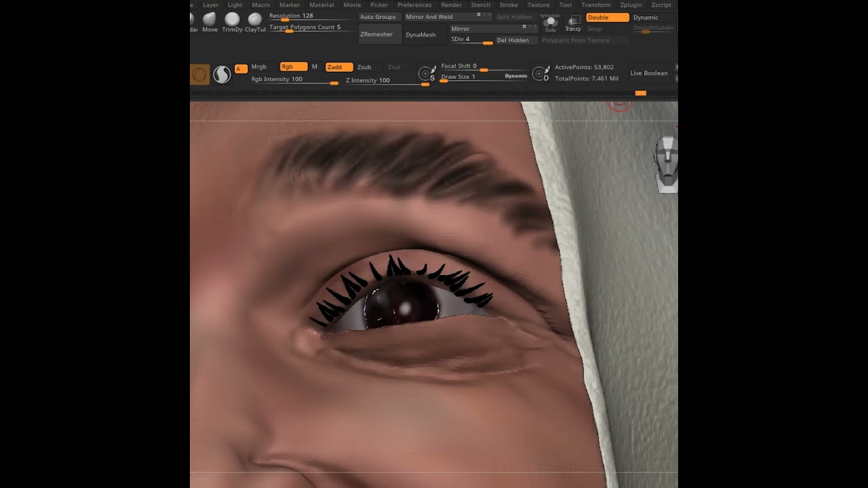Screen dimensions: 868x488
Task: Click the Solo mode icon
Action: point(551,23)
